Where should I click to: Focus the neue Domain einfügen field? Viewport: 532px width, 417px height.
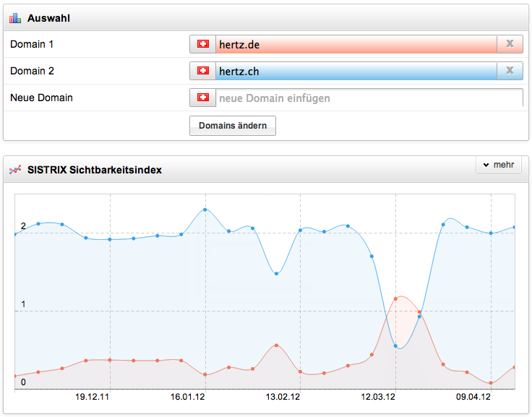tap(369, 98)
